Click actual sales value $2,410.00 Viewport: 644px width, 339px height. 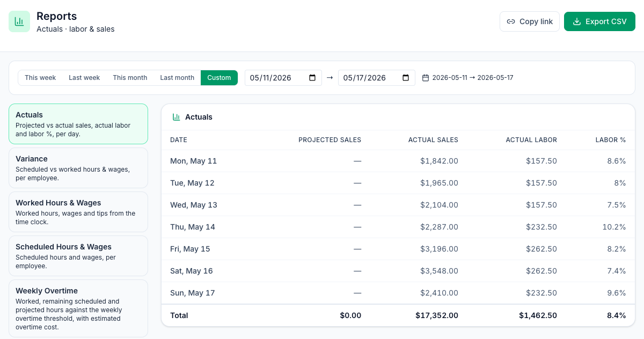pos(439,293)
